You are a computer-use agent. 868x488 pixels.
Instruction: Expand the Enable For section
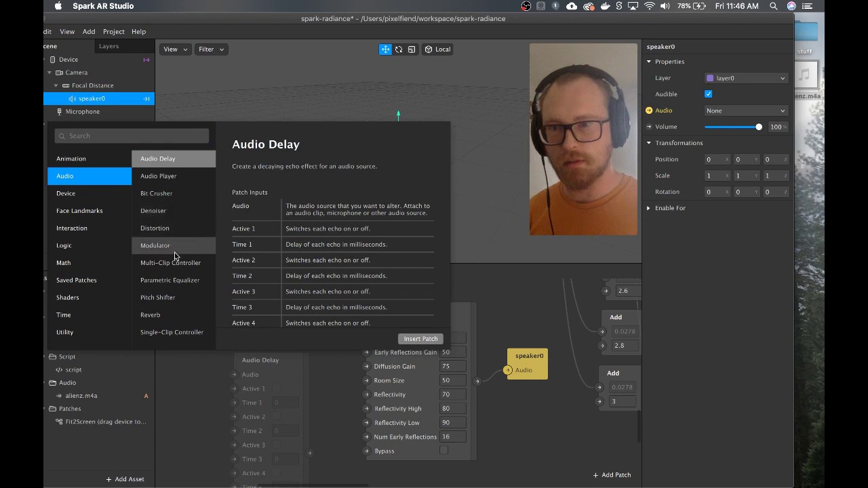649,208
